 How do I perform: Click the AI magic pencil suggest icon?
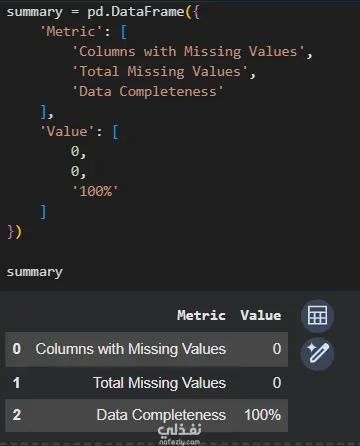pyautogui.click(x=317, y=353)
